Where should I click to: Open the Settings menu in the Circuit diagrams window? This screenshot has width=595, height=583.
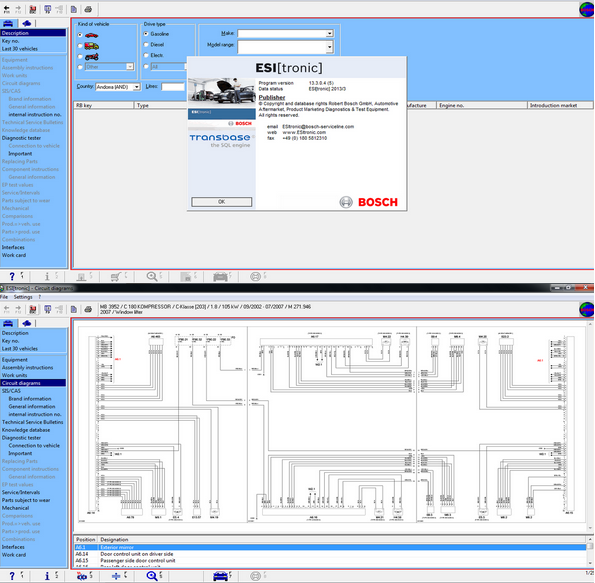click(23, 297)
